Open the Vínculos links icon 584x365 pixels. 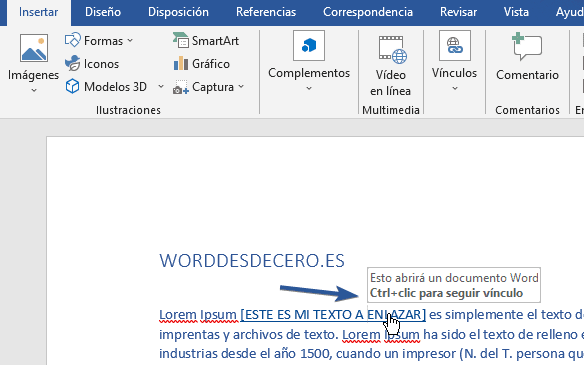455,46
